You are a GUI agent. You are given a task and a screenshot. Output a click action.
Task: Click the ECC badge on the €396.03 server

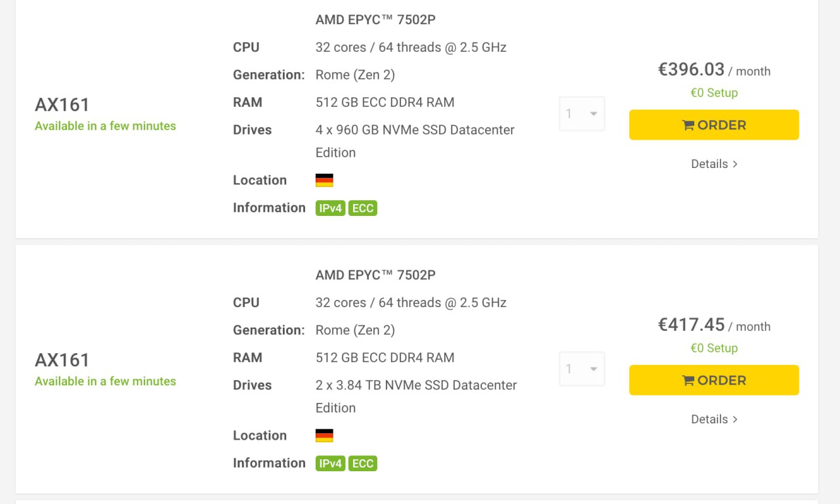(362, 208)
